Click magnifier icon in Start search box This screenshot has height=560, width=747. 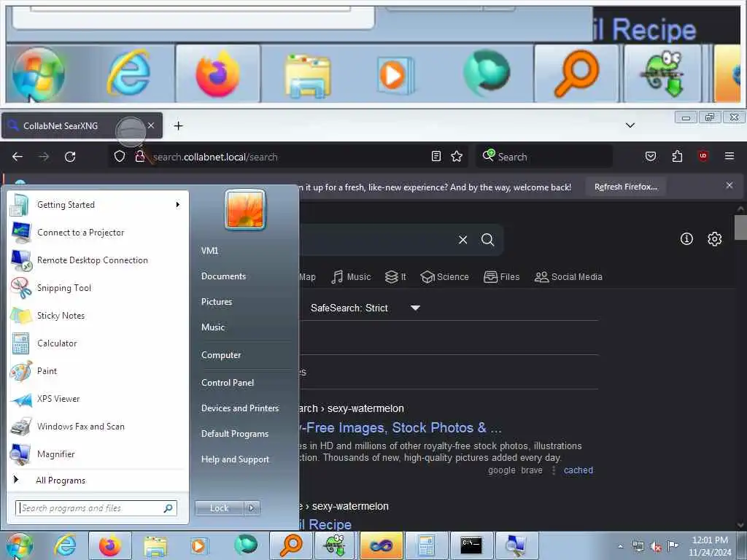[x=169, y=508]
